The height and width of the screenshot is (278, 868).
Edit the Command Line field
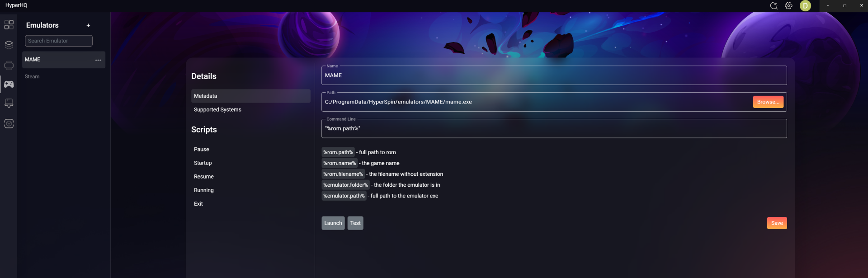tap(554, 128)
